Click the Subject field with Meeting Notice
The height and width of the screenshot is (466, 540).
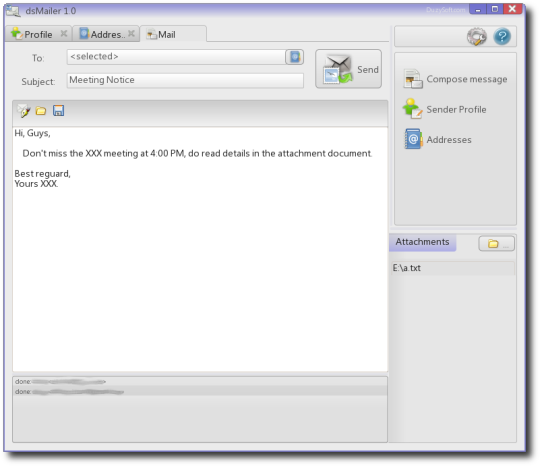click(x=185, y=80)
